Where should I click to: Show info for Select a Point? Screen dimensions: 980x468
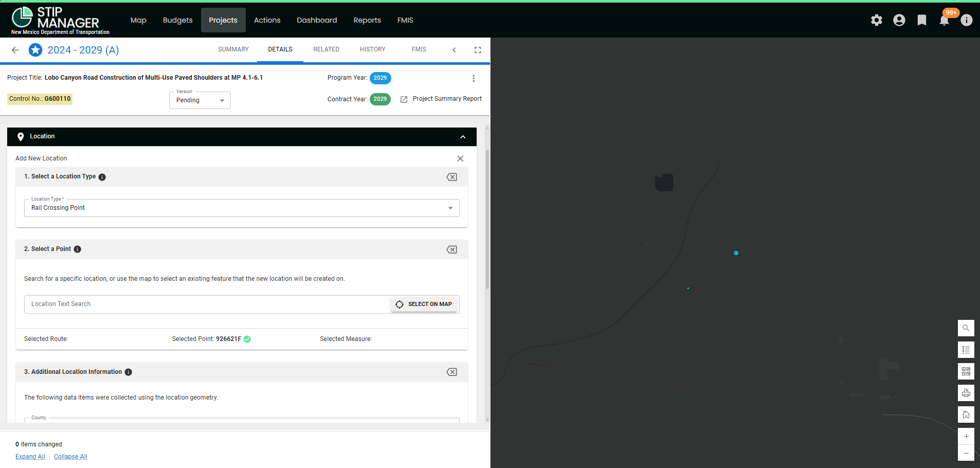(78, 249)
